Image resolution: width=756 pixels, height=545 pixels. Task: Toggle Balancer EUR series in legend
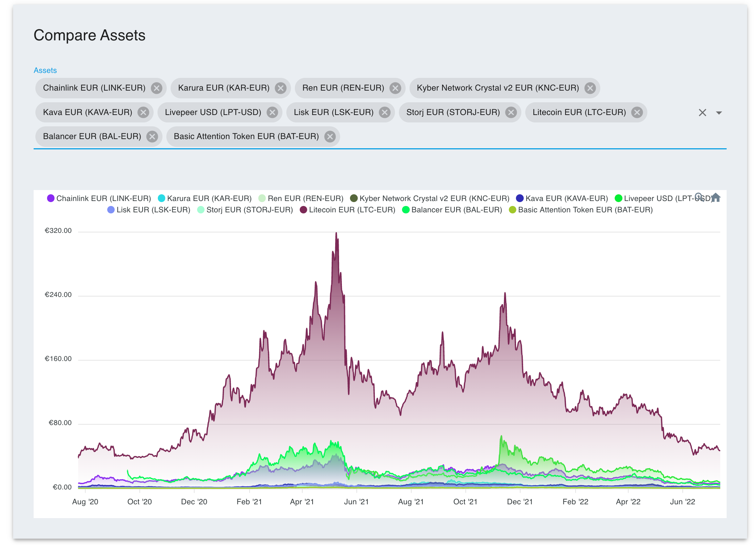click(x=452, y=210)
